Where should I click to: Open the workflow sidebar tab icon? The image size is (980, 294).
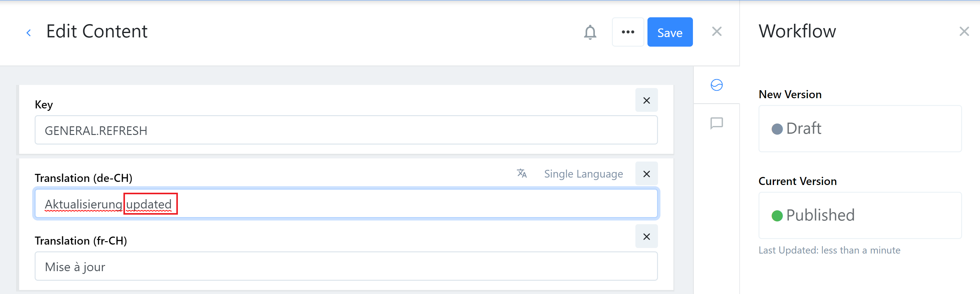tap(716, 85)
